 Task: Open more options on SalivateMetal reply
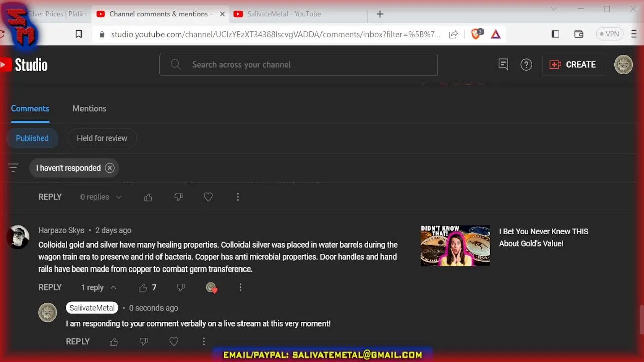point(204,341)
